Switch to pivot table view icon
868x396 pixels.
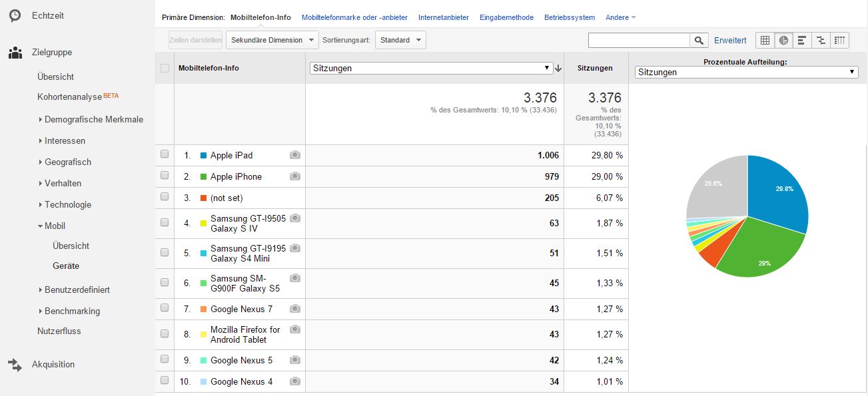[x=840, y=41]
